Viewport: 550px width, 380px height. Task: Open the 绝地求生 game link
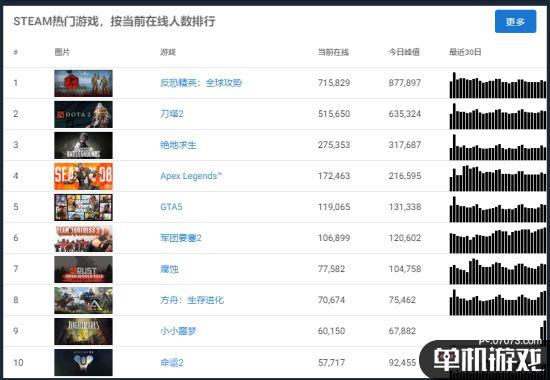pyautogui.click(x=178, y=145)
